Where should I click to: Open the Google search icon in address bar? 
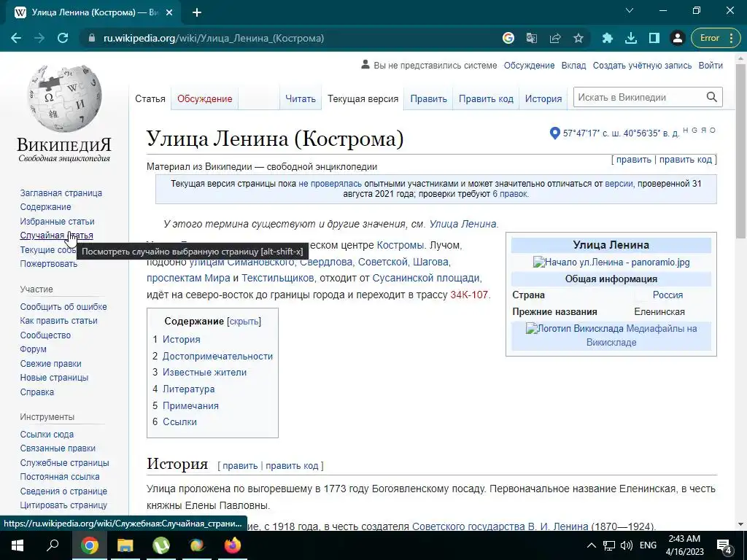[x=508, y=38]
